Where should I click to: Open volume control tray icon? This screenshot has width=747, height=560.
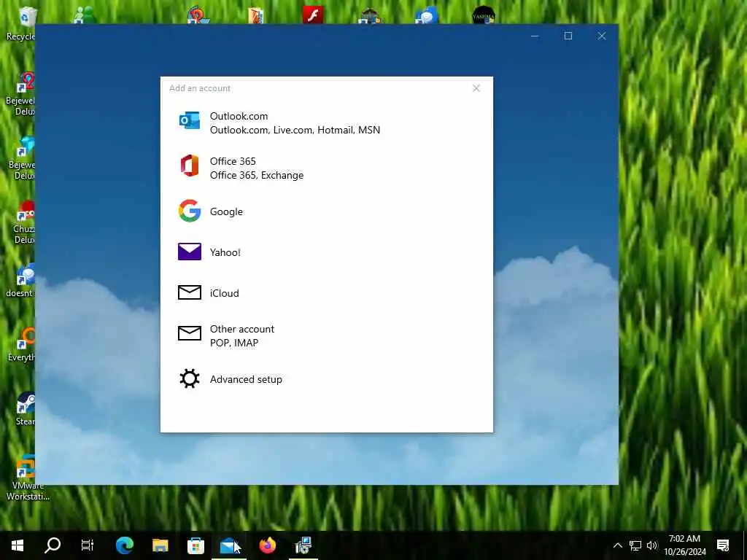pos(651,545)
